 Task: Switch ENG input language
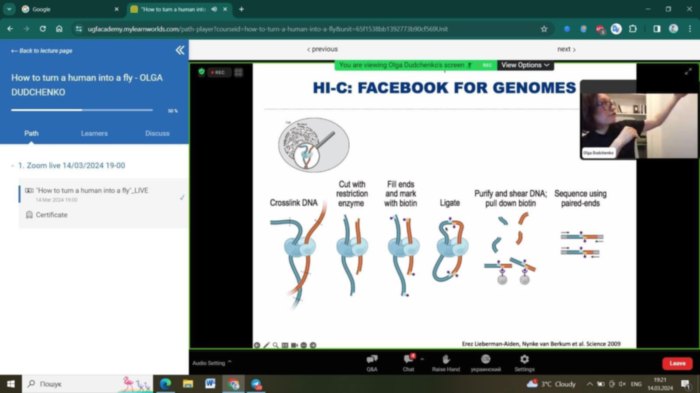(636, 384)
